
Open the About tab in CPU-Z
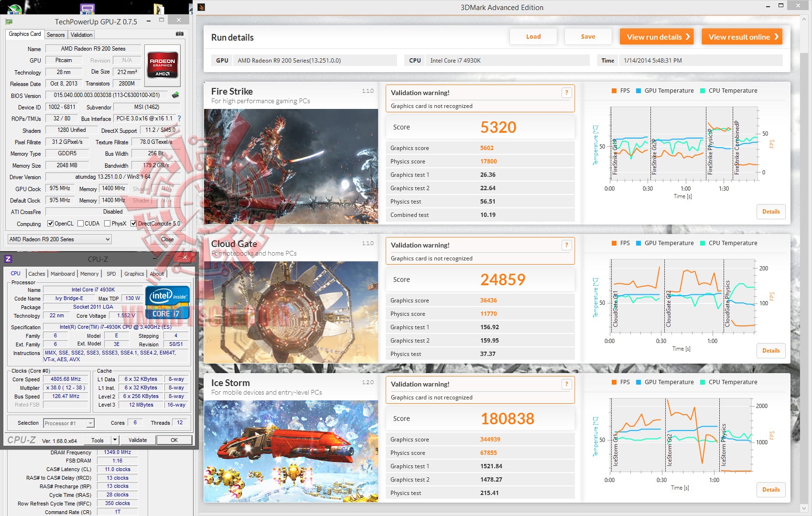point(157,274)
